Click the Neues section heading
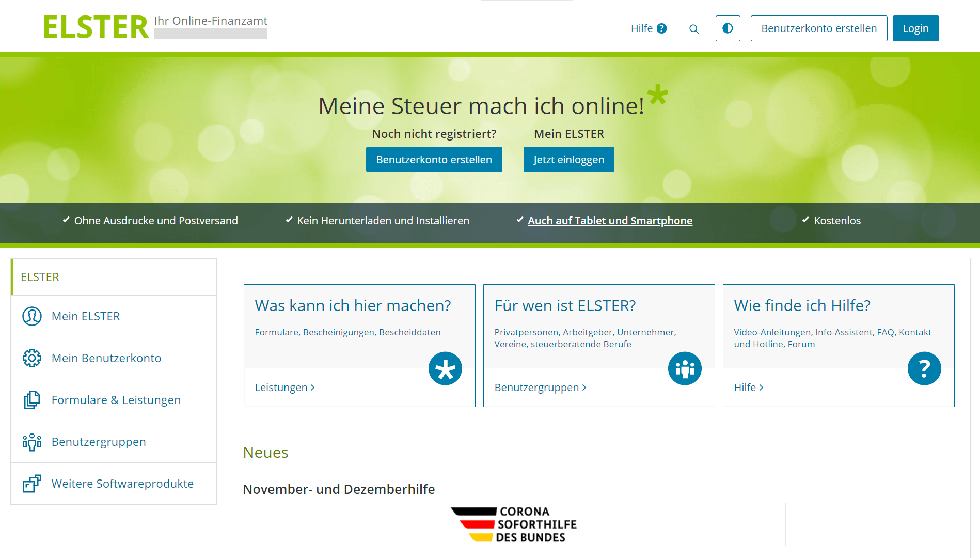 (x=265, y=452)
